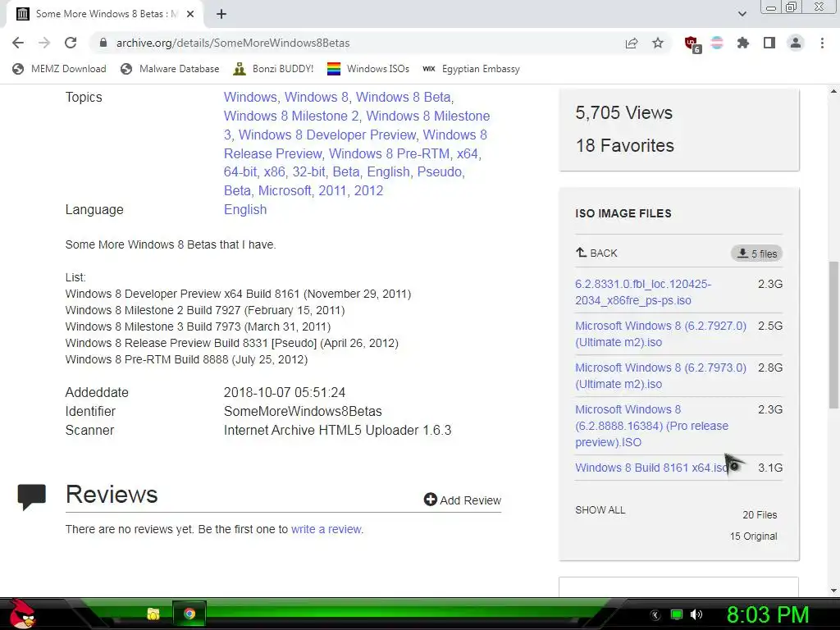Open the MEMZ Download bookmark
Screen dimensions: 840x630
click(x=59, y=69)
